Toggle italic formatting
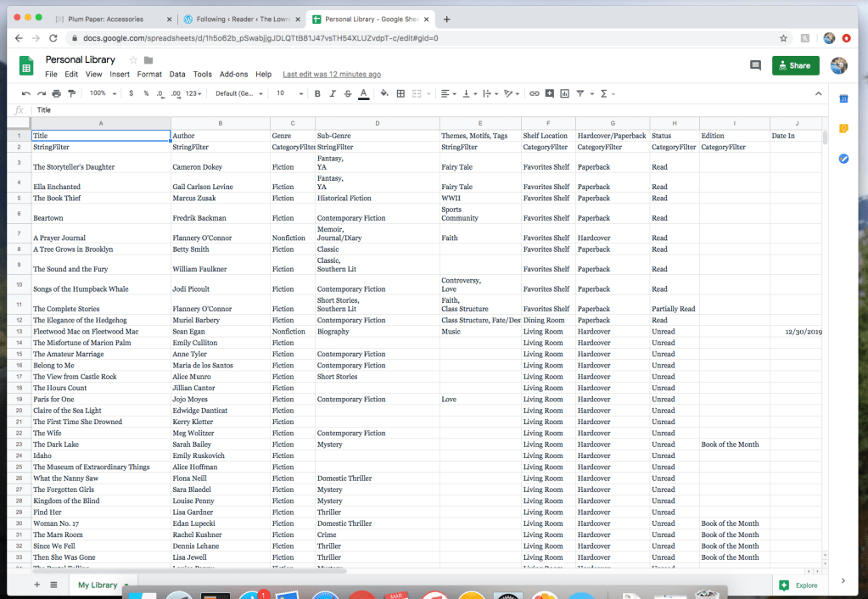 [333, 93]
